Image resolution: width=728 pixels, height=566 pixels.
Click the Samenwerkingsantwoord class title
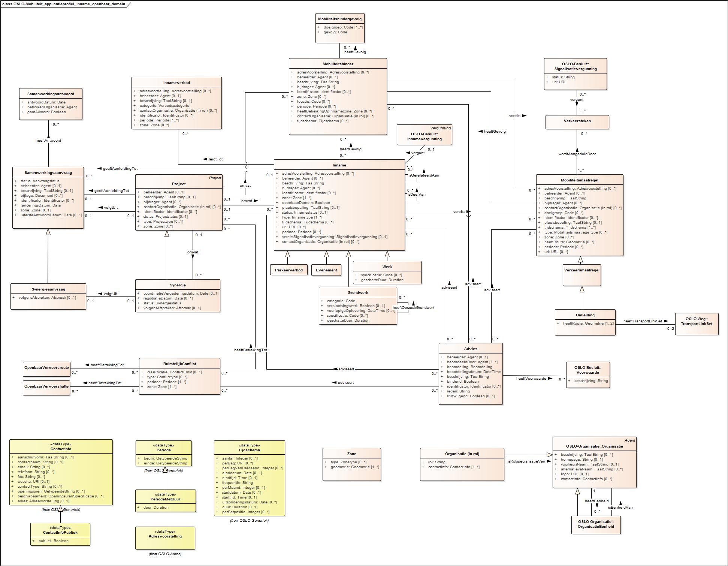pyautogui.click(x=51, y=94)
